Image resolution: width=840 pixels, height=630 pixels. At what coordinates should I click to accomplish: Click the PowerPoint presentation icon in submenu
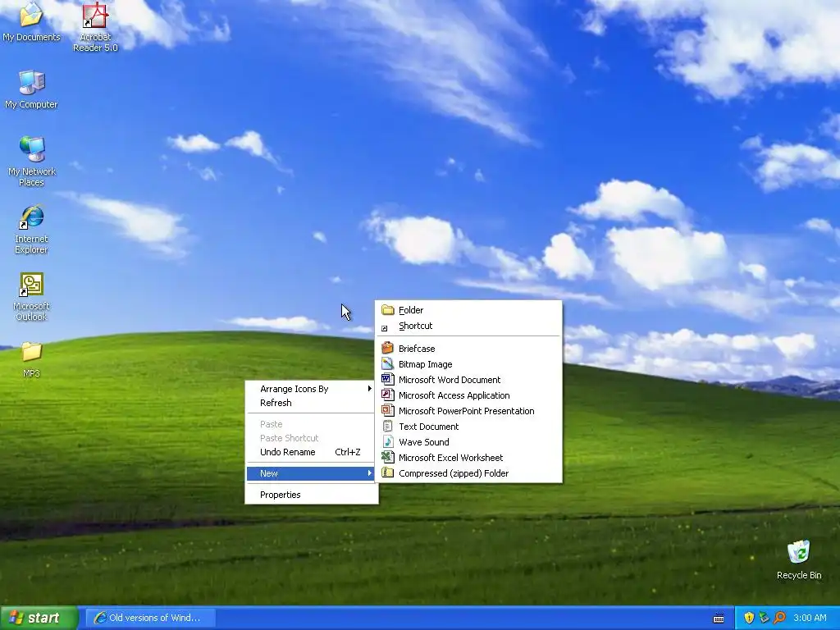click(x=387, y=410)
